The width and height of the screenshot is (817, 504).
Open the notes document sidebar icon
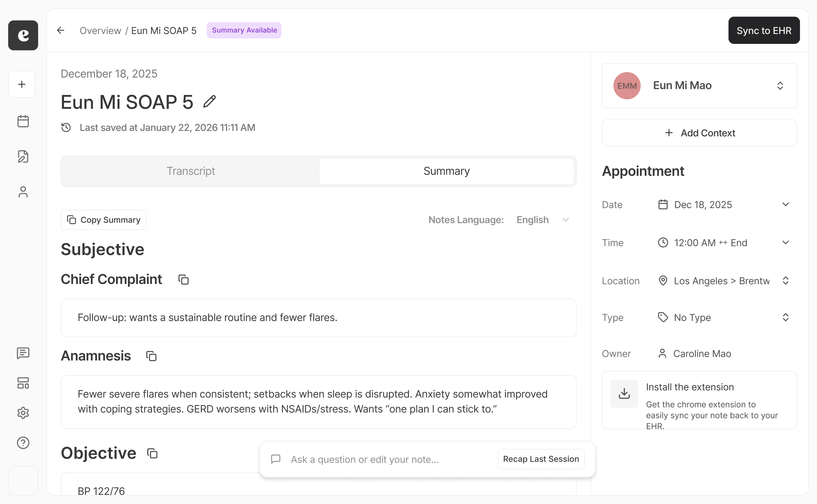click(x=23, y=156)
